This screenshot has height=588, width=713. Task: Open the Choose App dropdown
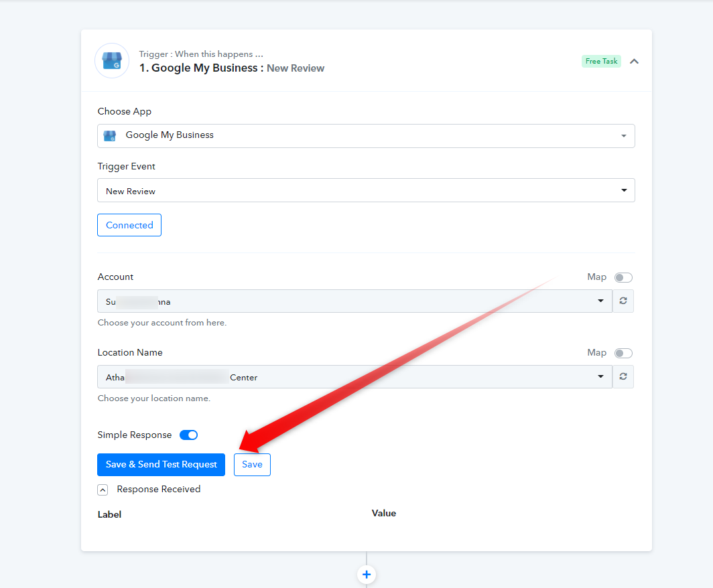(x=366, y=136)
